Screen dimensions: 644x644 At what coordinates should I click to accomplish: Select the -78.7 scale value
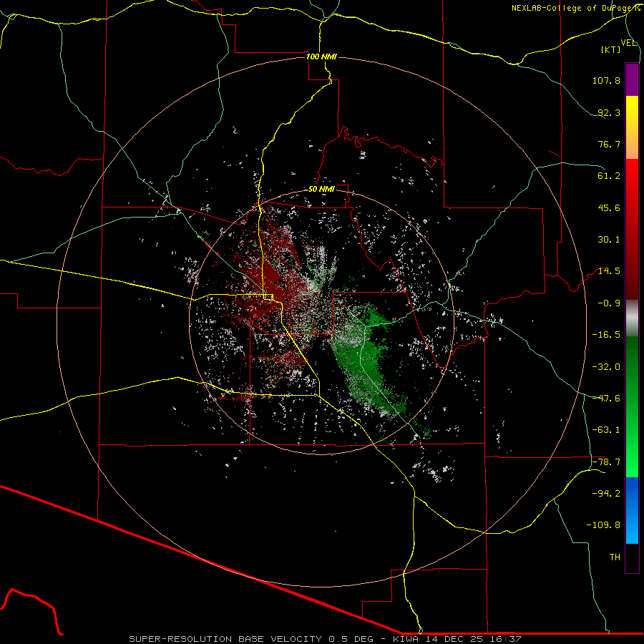coord(606,462)
